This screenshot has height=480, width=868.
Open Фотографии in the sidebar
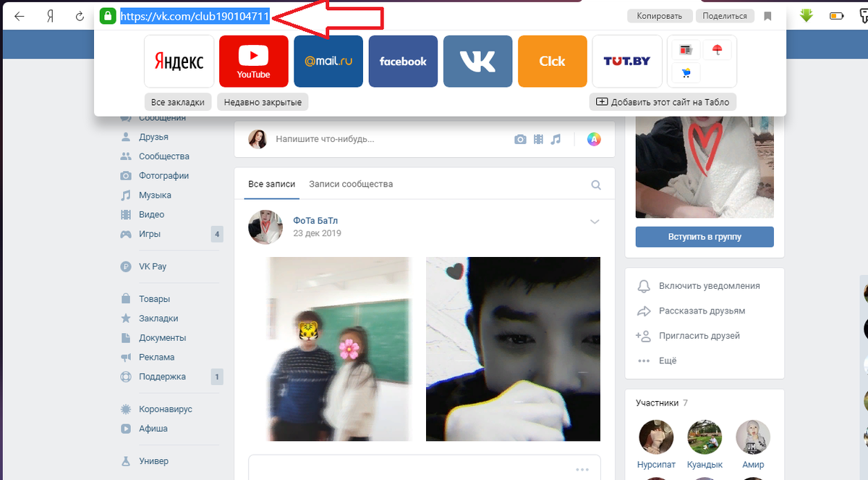pos(164,176)
